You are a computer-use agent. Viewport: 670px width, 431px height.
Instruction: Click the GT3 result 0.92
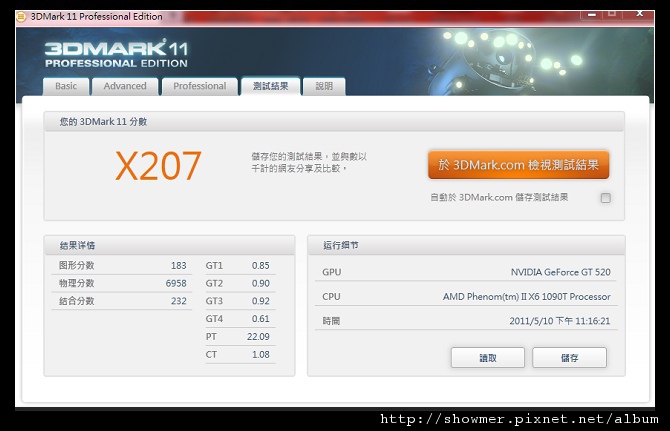tap(261, 301)
